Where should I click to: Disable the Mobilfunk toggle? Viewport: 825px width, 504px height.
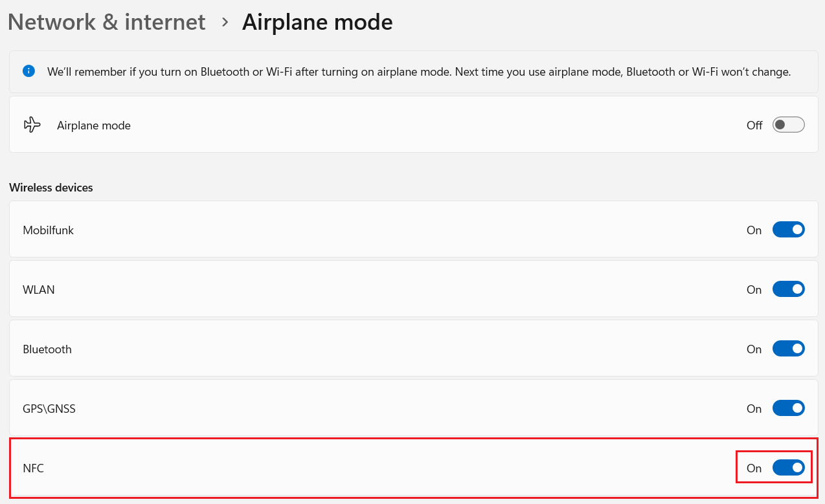tap(788, 230)
